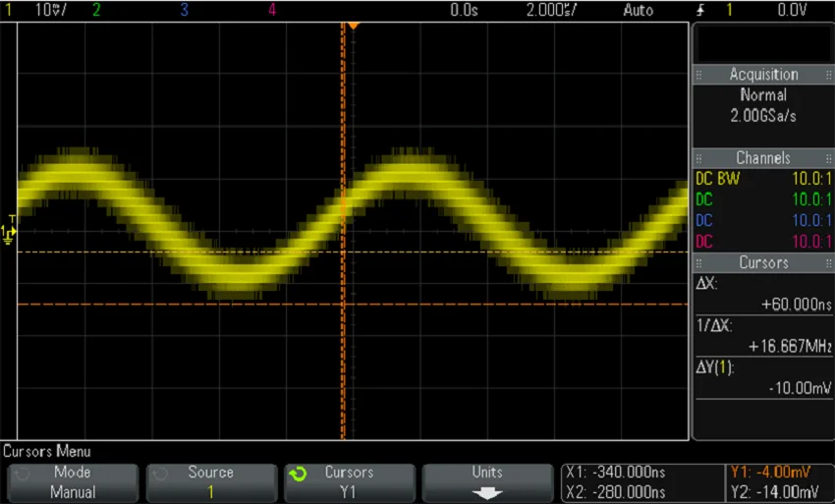Click the grip icon left of Acquisition header
Viewport: 835px width, 504px height.
point(699,75)
